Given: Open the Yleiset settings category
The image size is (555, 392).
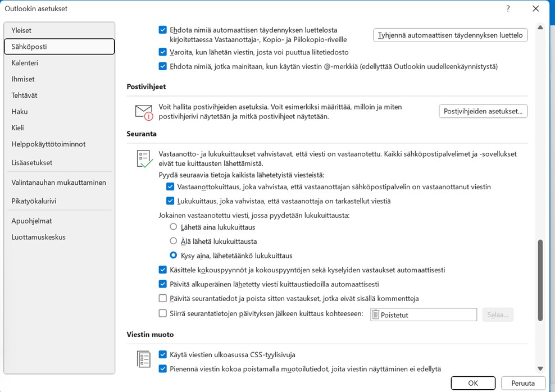Looking at the screenshot, I should pyautogui.click(x=60, y=30).
